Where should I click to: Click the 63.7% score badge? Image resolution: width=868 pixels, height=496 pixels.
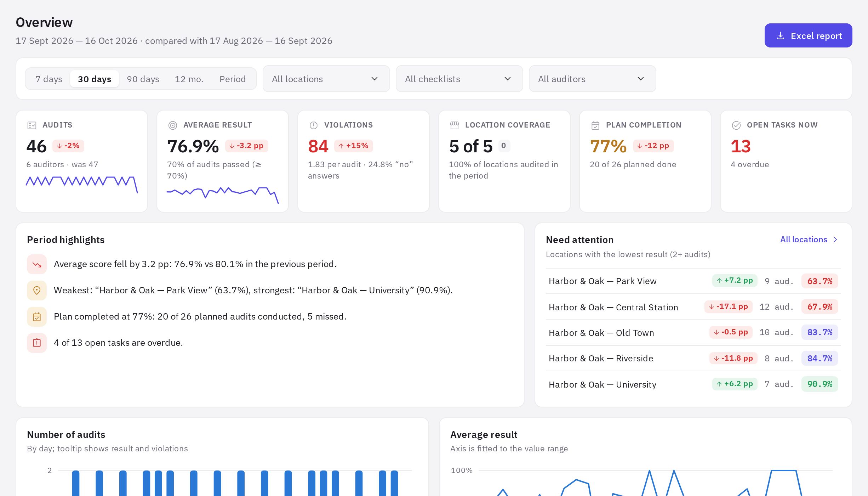[820, 281]
